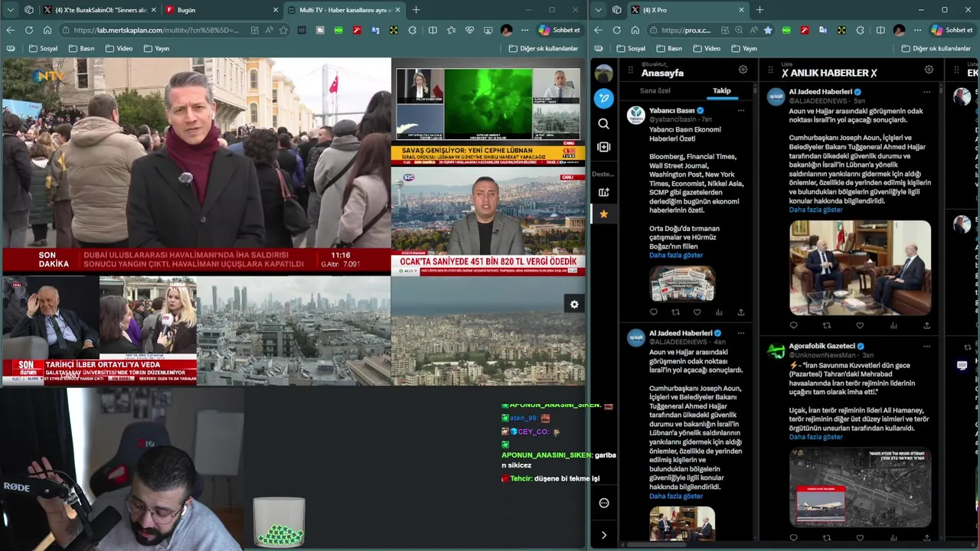This screenshot has width=980, height=551.
Task: Reload the X Pro page
Action: (616, 30)
